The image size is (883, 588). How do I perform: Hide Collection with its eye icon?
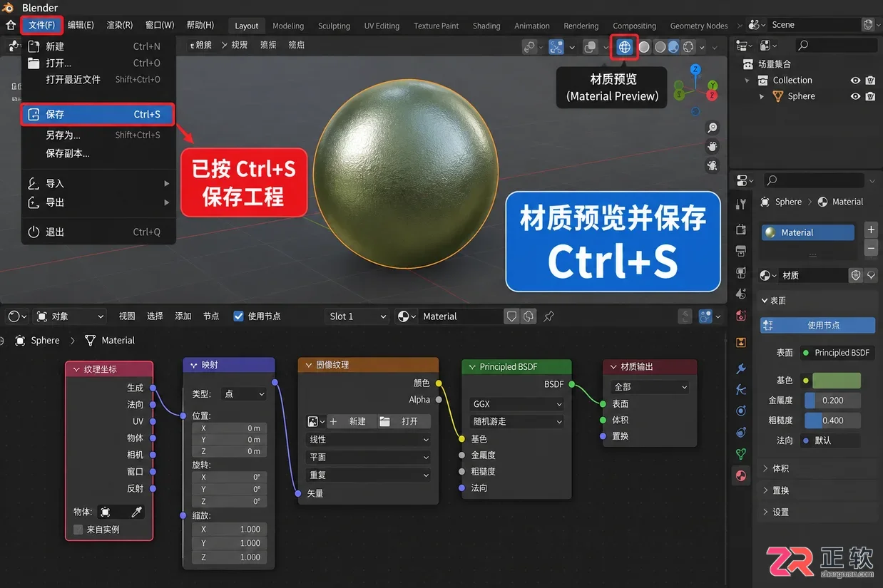click(x=855, y=81)
